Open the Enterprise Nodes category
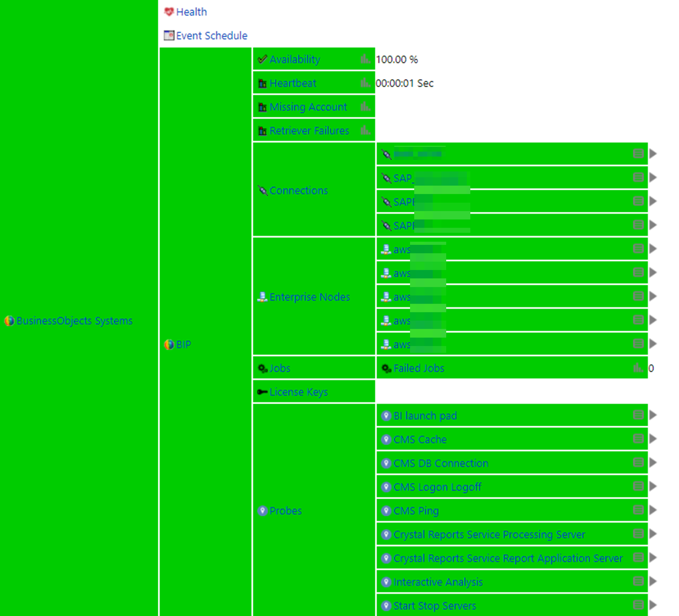The width and height of the screenshot is (679, 616). (309, 297)
